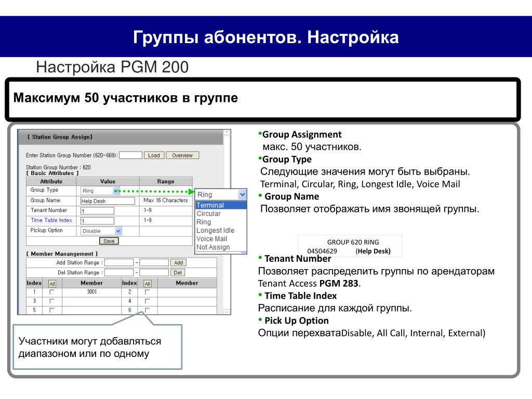Focus the Station Group Number input
The image size is (532, 399).
[130, 155]
